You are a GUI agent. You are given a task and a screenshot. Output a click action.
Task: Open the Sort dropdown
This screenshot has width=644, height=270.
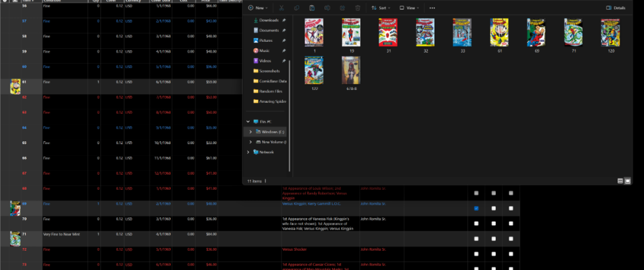[382, 8]
